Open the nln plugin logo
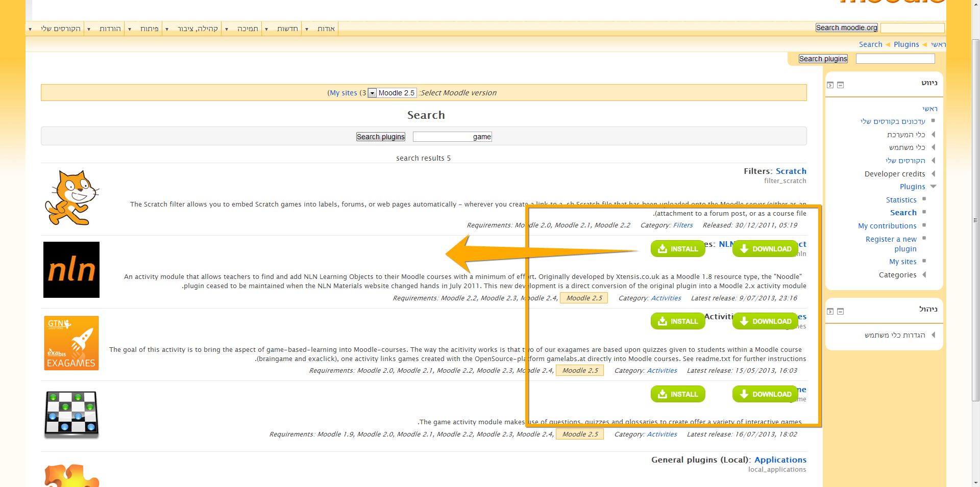 [x=71, y=270]
